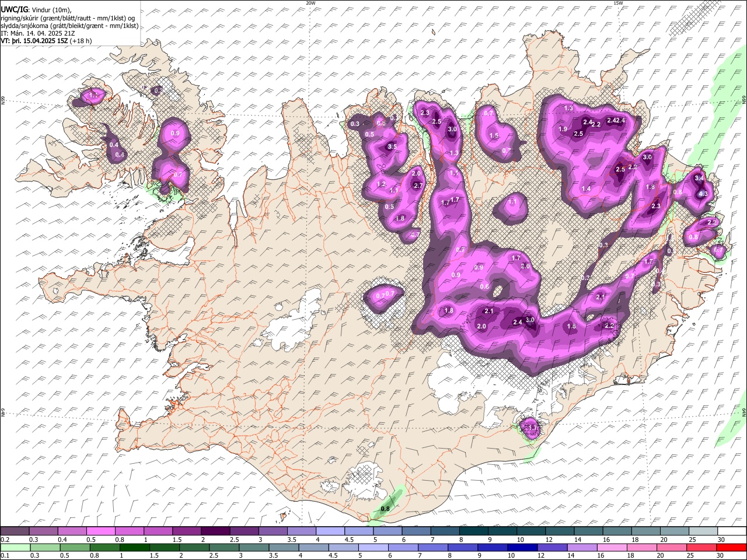
Task: Select the 'IT: Mán. 14. 04. 2025 21Z' line
Action: point(38,33)
